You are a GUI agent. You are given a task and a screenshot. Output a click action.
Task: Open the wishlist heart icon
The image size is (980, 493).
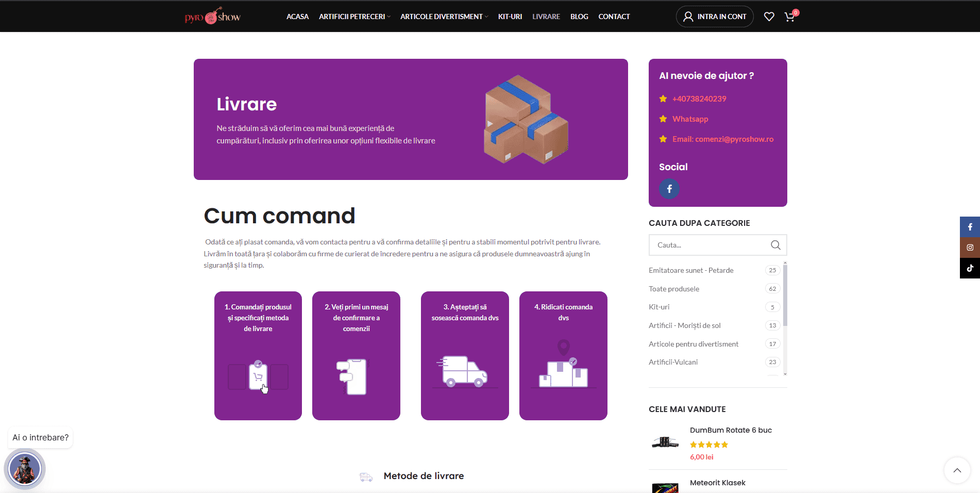click(x=769, y=17)
